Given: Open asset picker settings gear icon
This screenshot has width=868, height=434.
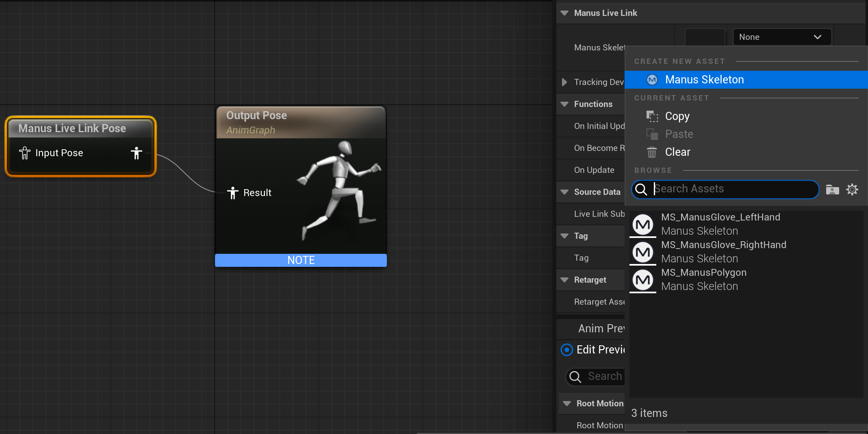Looking at the screenshot, I should click(852, 190).
